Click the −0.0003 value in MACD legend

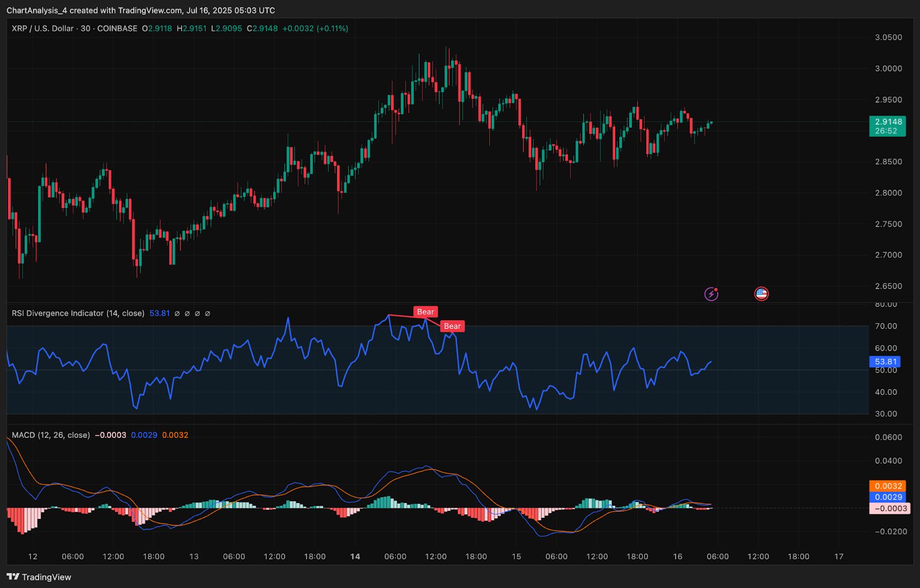pos(110,435)
